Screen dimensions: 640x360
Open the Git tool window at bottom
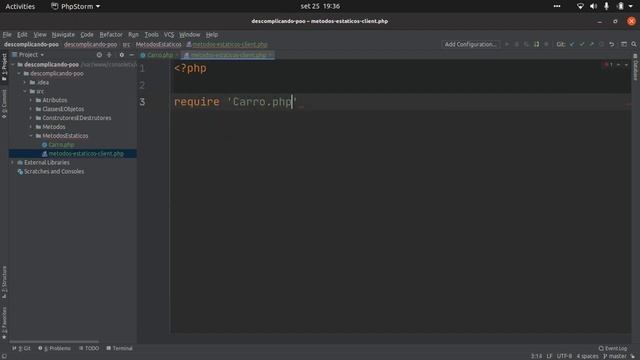coord(22,348)
